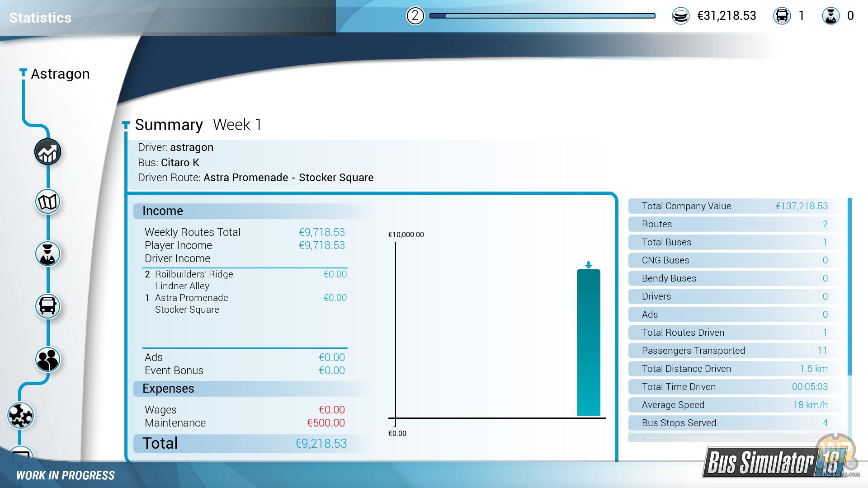Click the teal income chart bar
This screenshot has height=488, width=868.
pos(588,342)
